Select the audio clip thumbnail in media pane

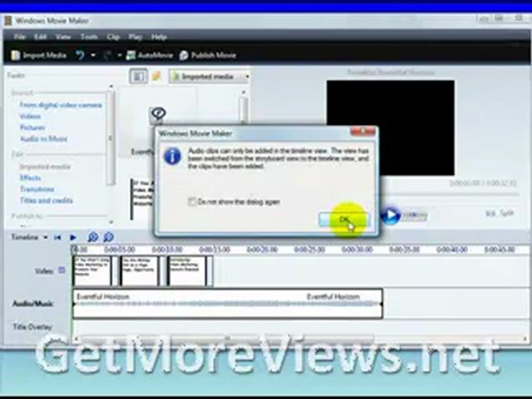coord(157,115)
